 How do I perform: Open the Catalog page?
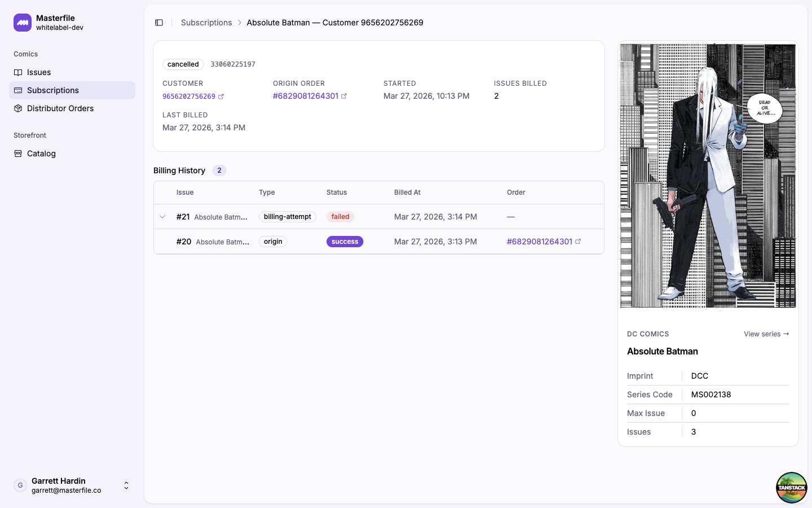coord(72,154)
